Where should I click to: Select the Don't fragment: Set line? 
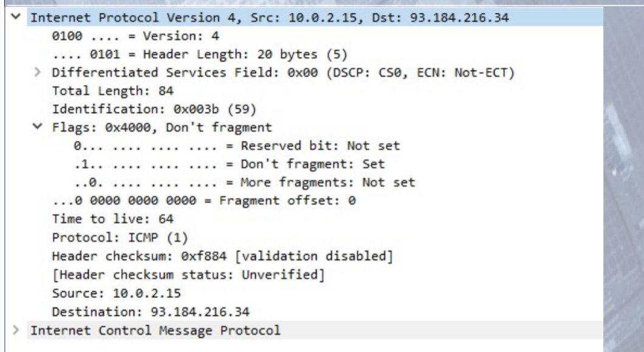pyautogui.click(x=229, y=164)
